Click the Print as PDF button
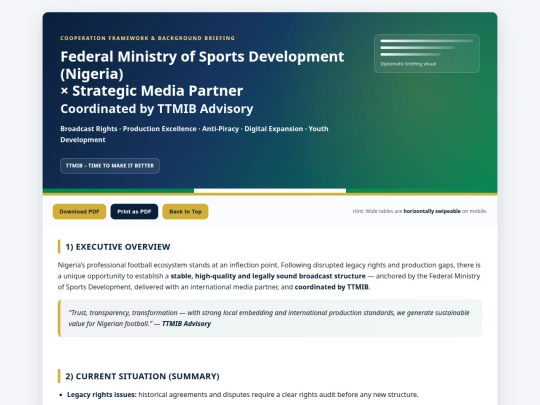Viewport: 540px width, 405px height. 134,211
